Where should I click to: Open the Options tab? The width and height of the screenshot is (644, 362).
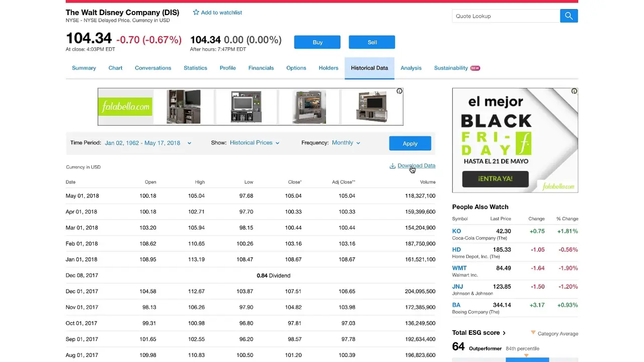pos(296,68)
